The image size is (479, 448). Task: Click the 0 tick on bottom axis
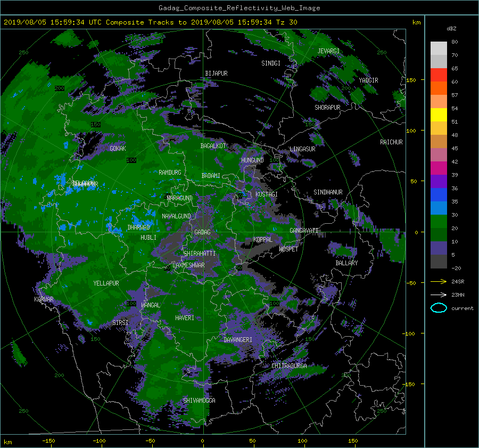click(x=202, y=441)
